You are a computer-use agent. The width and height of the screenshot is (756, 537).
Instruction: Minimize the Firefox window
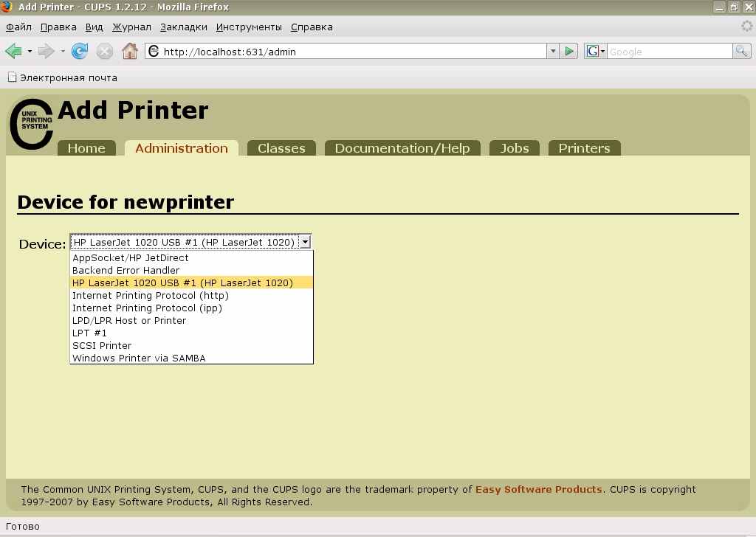pyautogui.click(x=719, y=7)
